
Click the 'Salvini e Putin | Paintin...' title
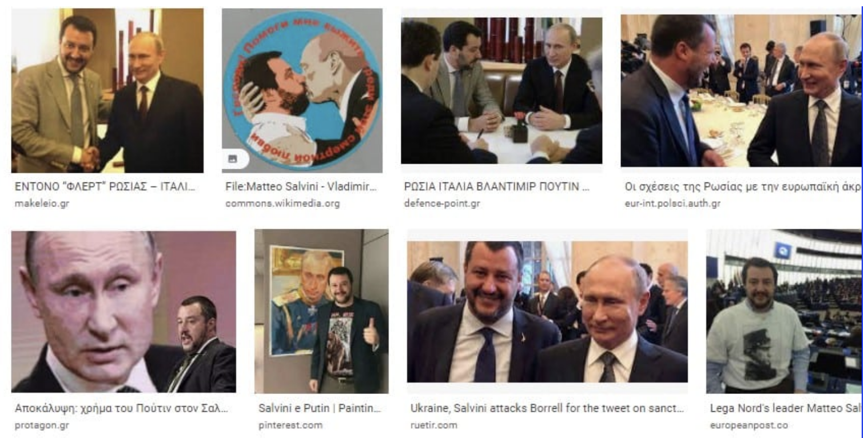[x=320, y=409]
